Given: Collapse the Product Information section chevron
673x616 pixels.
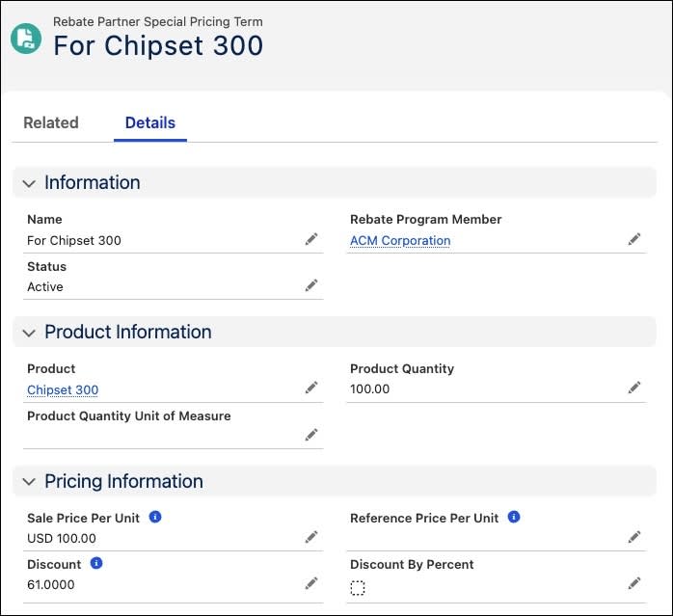Looking at the screenshot, I should [29, 334].
